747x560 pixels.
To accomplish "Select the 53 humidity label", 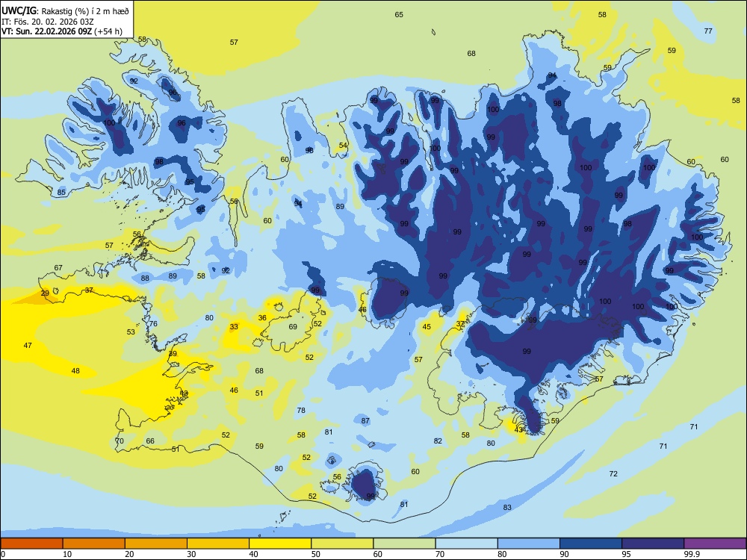I will click(131, 332).
